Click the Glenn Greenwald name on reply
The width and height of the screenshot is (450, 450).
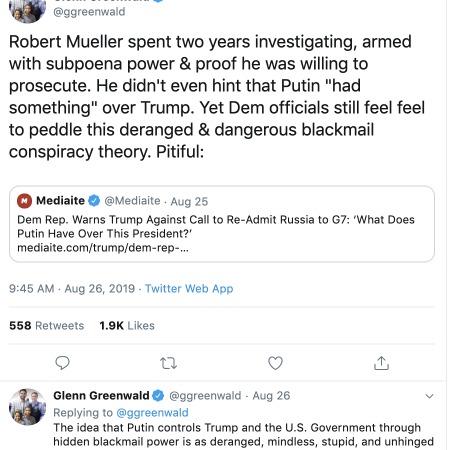click(101, 396)
